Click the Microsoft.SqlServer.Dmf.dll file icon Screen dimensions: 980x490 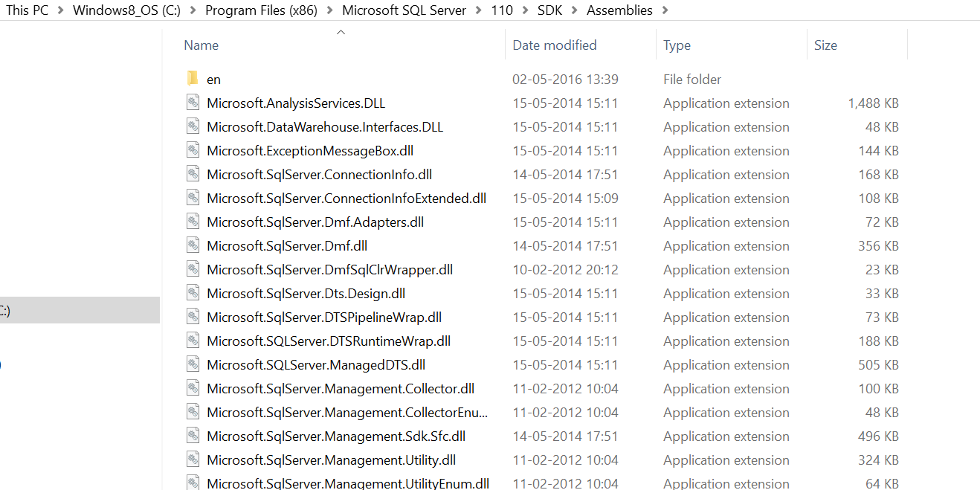tap(193, 245)
